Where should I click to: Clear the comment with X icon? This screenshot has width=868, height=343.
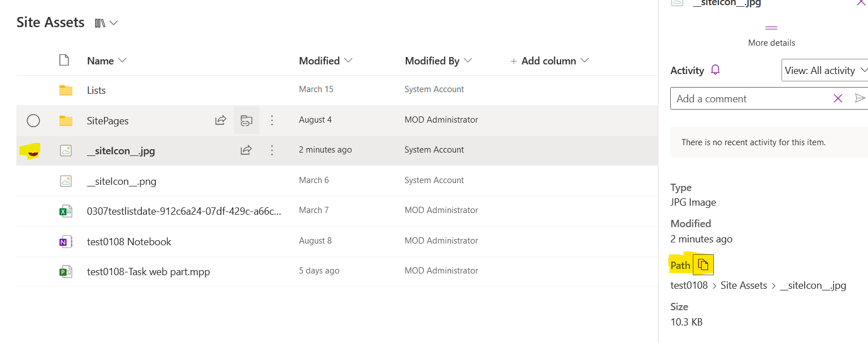click(x=837, y=98)
